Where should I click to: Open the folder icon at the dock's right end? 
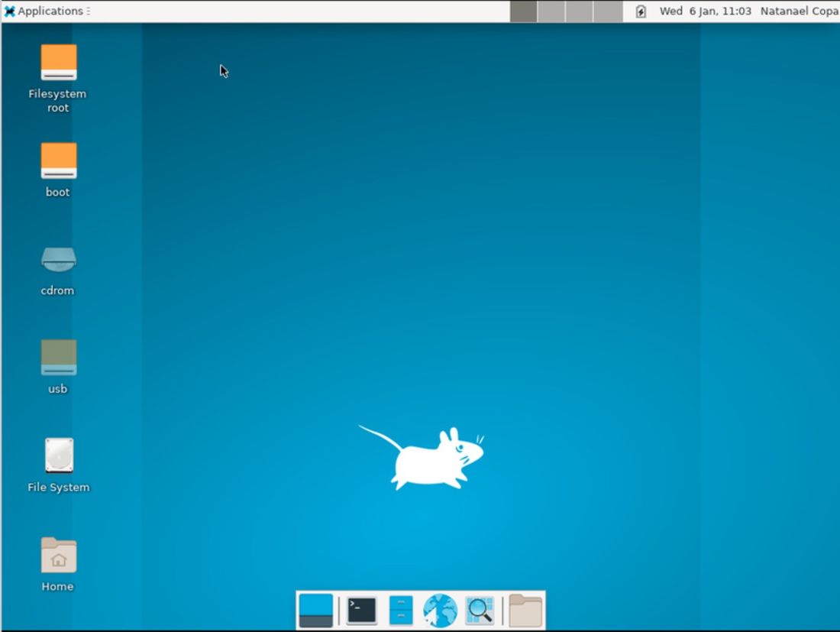[x=523, y=609]
